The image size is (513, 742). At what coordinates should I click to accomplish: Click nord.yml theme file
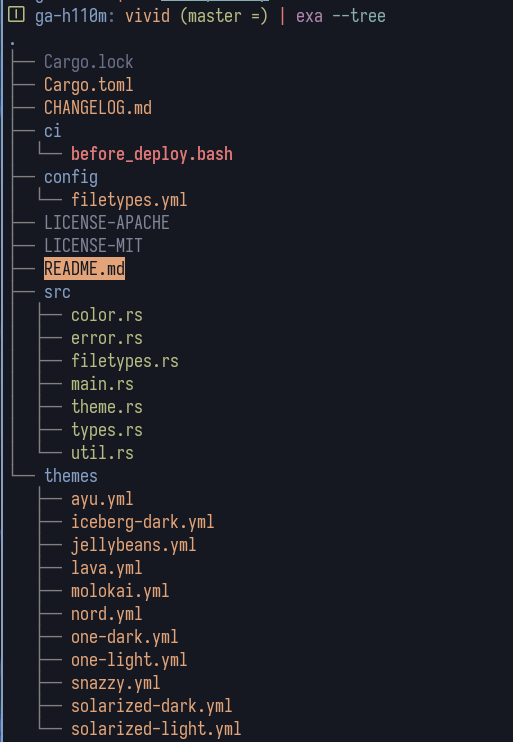[106, 614]
